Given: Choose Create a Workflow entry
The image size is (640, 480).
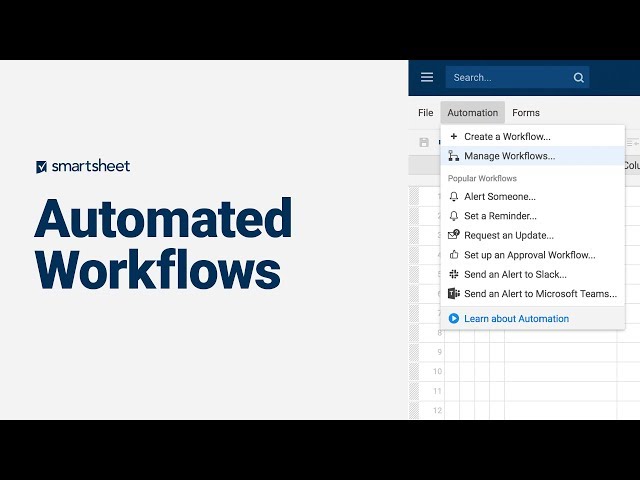Looking at the screenshot, I should point(533,136).
